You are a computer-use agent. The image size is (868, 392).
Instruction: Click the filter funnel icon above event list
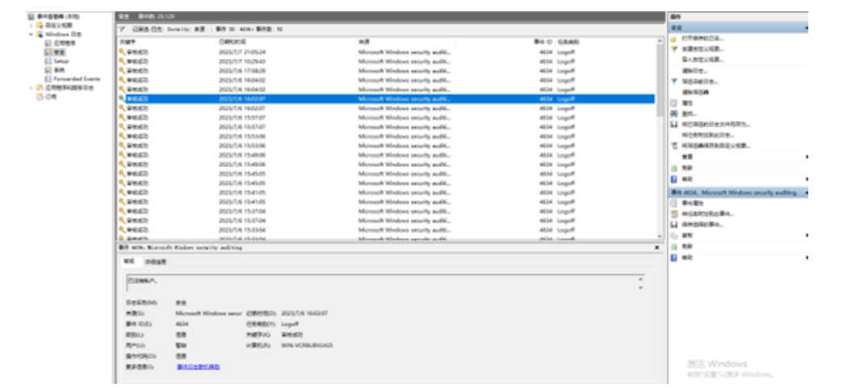pos(122,28)
